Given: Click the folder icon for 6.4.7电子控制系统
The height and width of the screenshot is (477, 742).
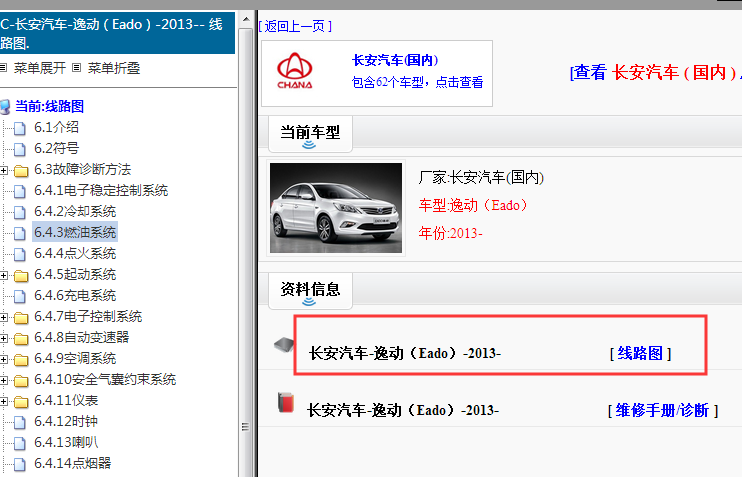Looking at the screenshot, I should [21, 318].
